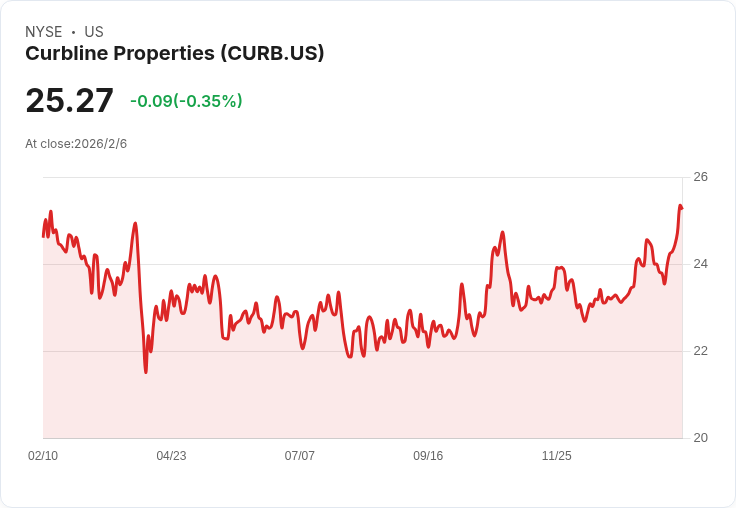Viewport: 736px width, 508px height.
Task: Click the 22 label on the y-axis
Action: point(700,351)
